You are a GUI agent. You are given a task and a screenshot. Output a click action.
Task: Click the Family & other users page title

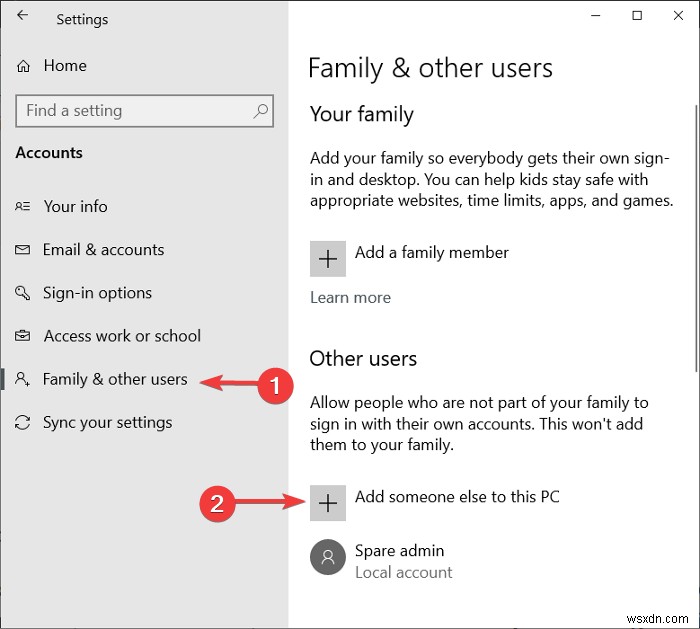coord(430,68)
